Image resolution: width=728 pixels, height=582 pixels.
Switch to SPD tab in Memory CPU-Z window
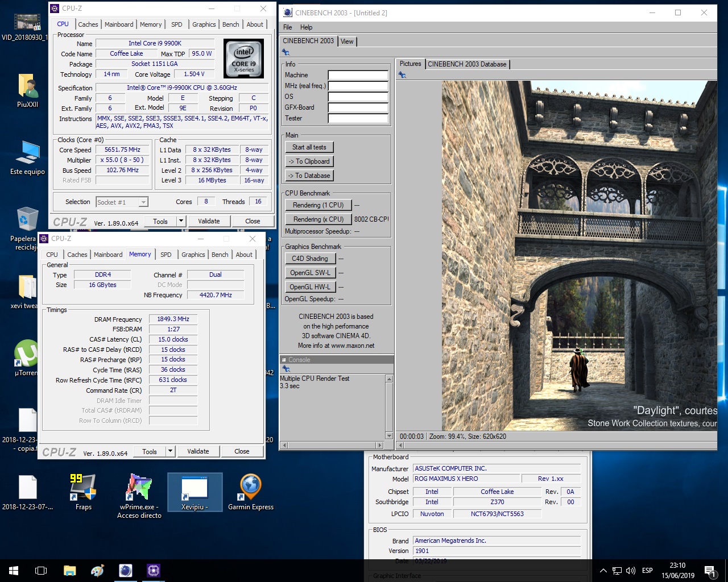166,255
